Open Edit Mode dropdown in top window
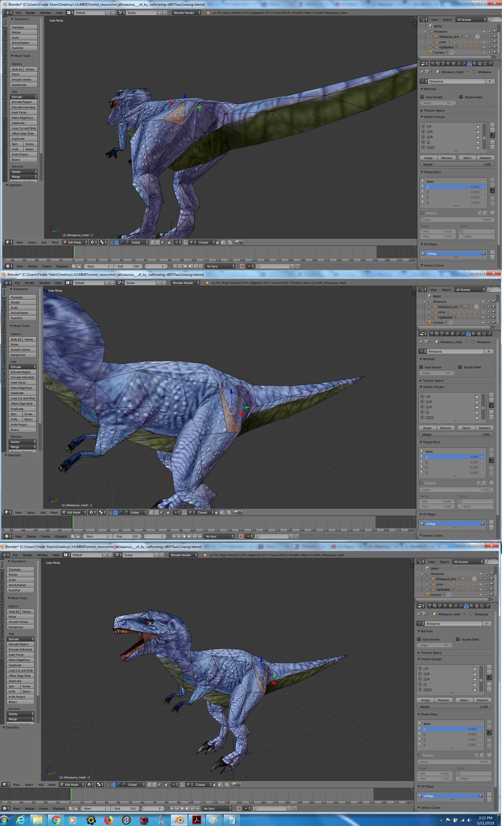 [76, 242]
